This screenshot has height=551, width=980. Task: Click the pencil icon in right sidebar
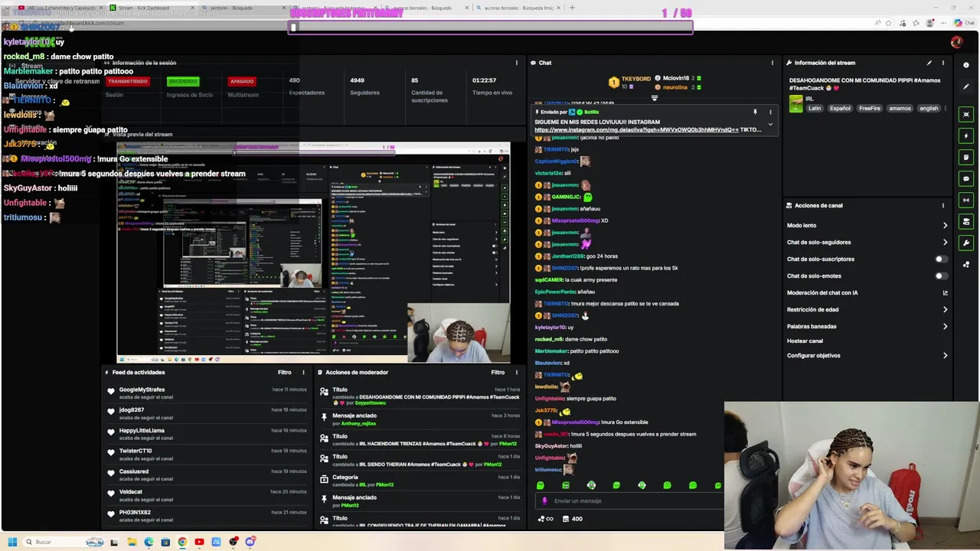tap(966, 86)
